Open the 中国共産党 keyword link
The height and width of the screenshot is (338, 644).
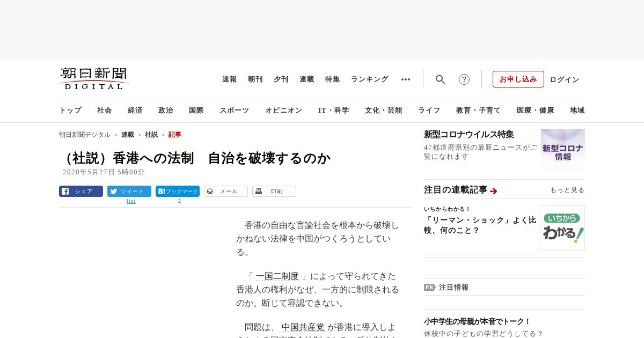tap(303, 327)
